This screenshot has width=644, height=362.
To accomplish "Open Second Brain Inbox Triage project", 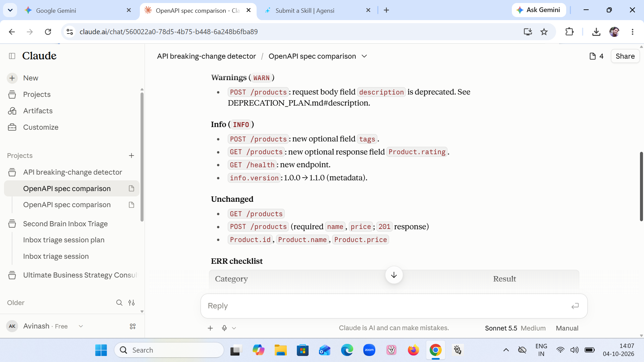I will (65, 224).
